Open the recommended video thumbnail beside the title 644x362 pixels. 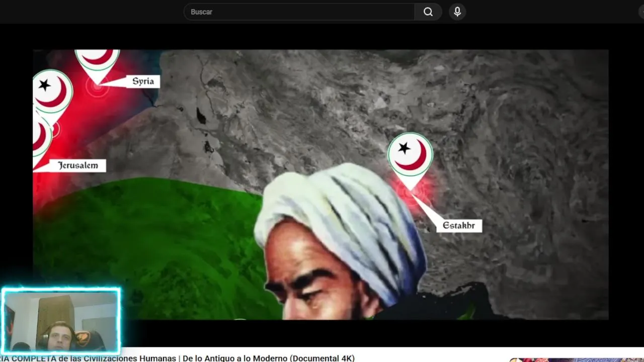click(577, 360)
